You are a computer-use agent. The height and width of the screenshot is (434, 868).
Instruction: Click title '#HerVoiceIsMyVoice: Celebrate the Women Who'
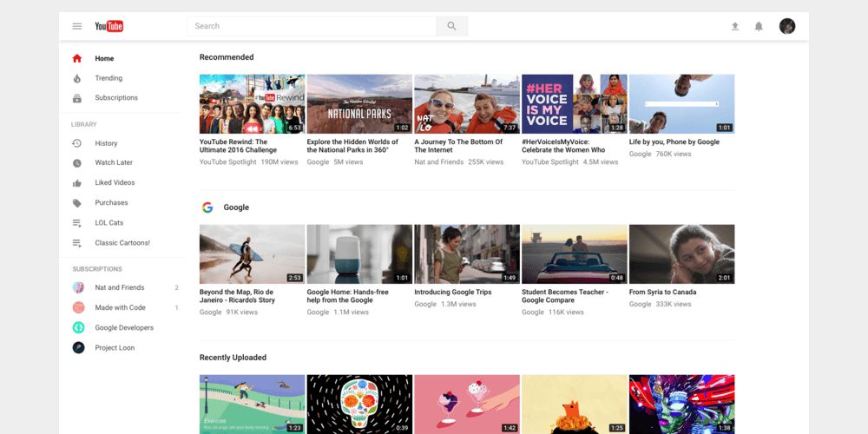pyautogui.click(x=563, y=146)
